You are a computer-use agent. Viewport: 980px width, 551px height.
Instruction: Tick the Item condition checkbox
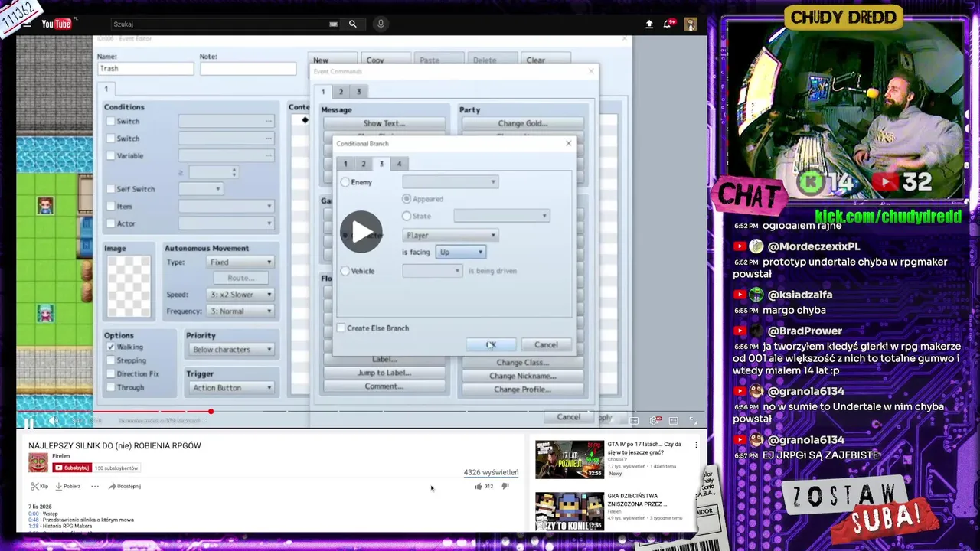[x=110, y=206]
